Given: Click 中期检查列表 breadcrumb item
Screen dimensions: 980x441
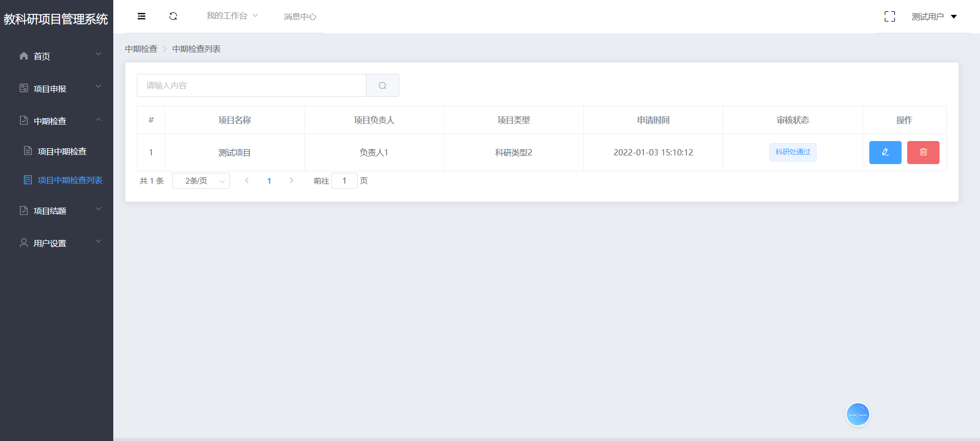Looking at the screenshot, I should (196, 49).
